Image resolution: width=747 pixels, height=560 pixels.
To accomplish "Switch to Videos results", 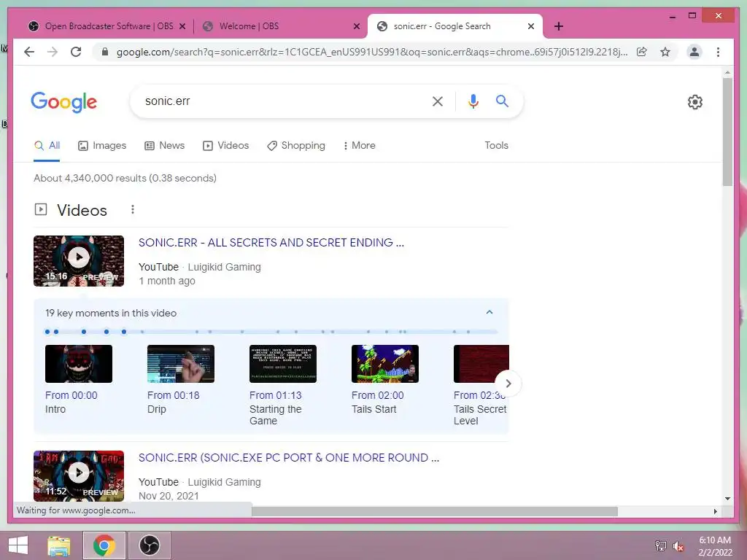I will [226, 146].
